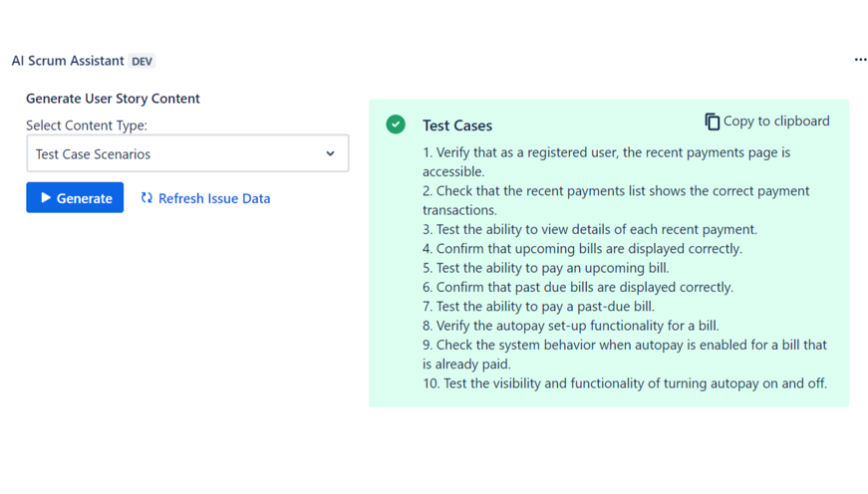Click test case 8 about autopay set-up
The image size is (868, 494).
click(570, 326)
